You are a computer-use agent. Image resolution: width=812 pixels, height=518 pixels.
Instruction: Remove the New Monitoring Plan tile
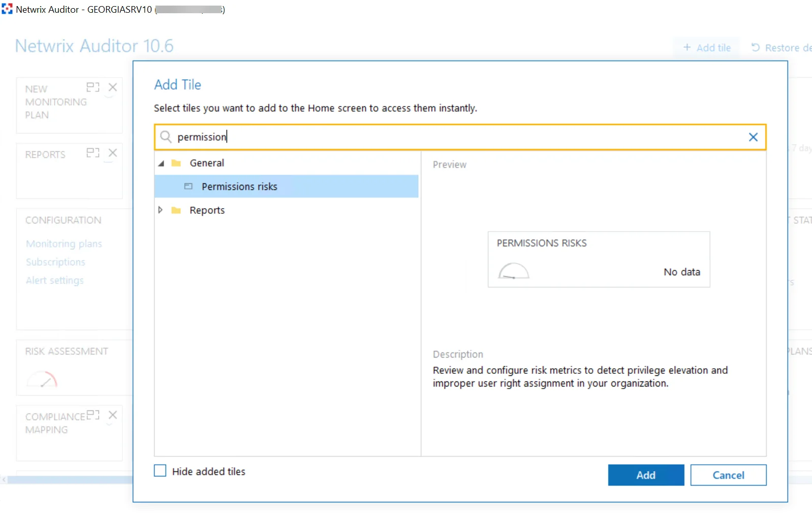(x=113, y=87)
